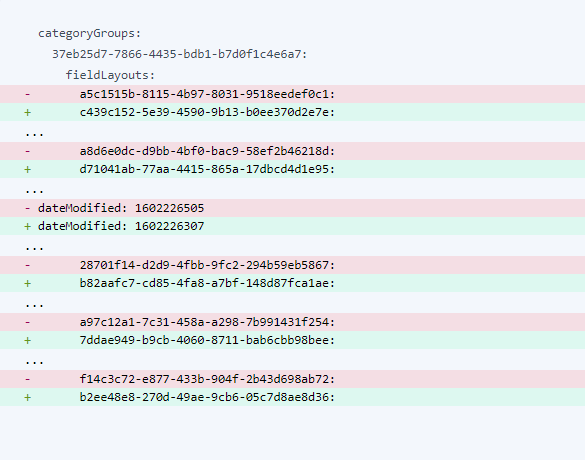Select the categoryGroups: line
Screen dimensions: 585x460
click(90, 34)
